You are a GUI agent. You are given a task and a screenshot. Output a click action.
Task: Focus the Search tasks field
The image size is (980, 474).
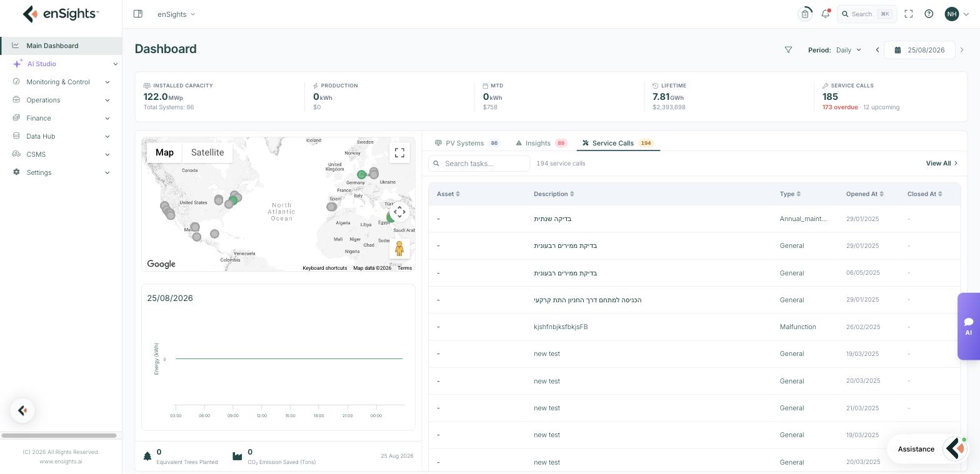(479, 164)
